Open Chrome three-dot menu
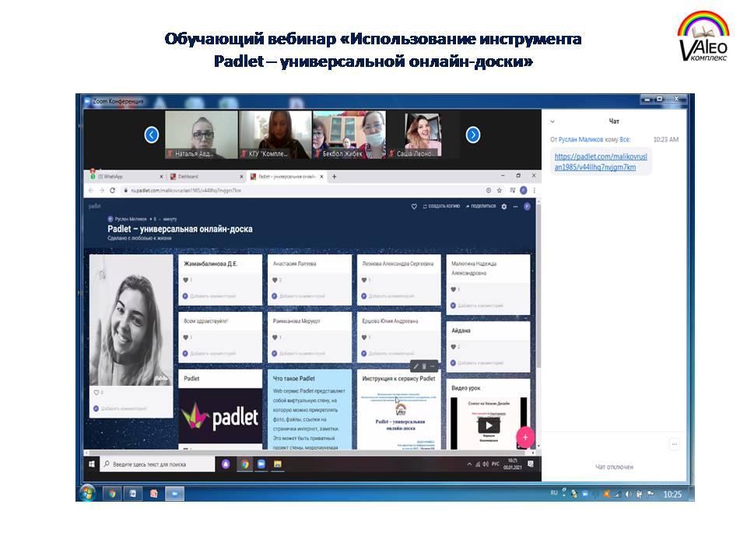The width and height of the screenshot is (747, 560). [x=534, y=191]
